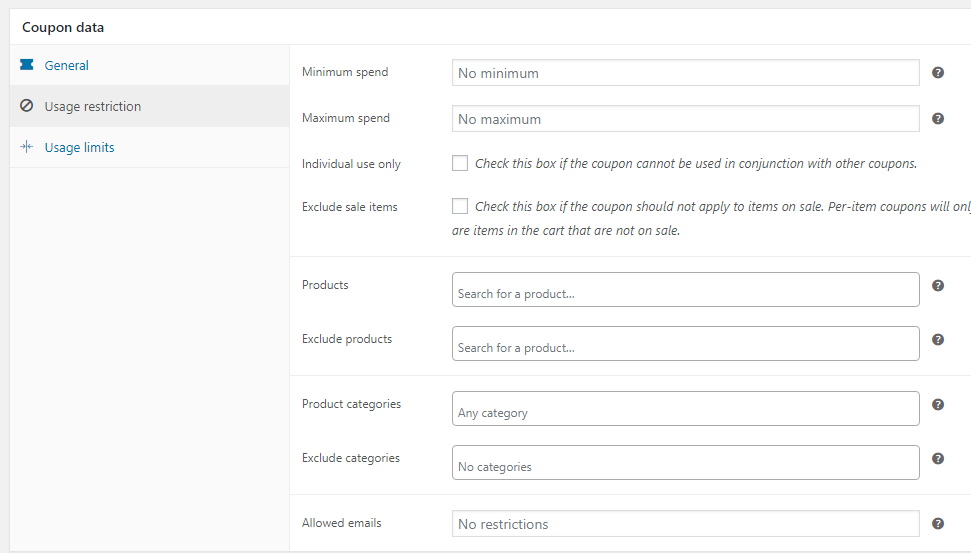
Task: View help for Allowed emails
Action: [938, 523]
